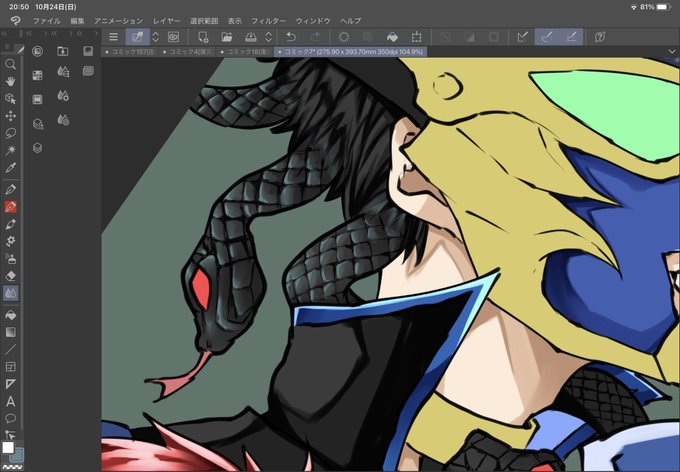Select the Brush tool
The image size is (680, 472).
[x=10, y=224]
